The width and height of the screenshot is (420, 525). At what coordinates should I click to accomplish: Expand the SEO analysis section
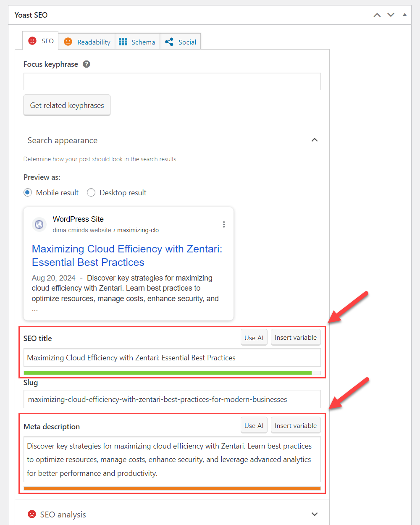(315, 514)
